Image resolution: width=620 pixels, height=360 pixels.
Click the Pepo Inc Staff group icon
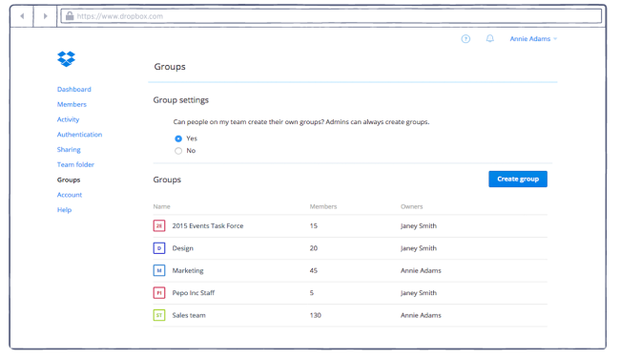click(x=159, y=293)
